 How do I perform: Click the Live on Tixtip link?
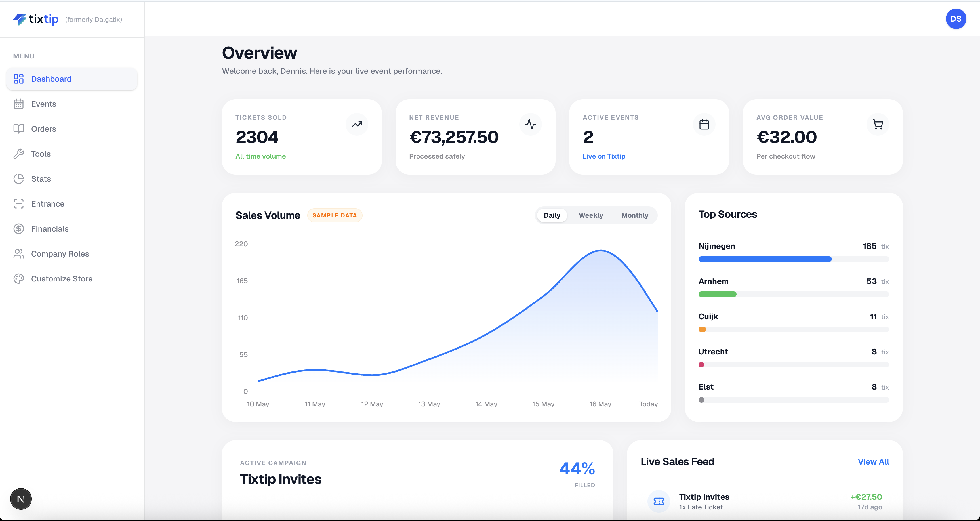[x=604, y=156]
